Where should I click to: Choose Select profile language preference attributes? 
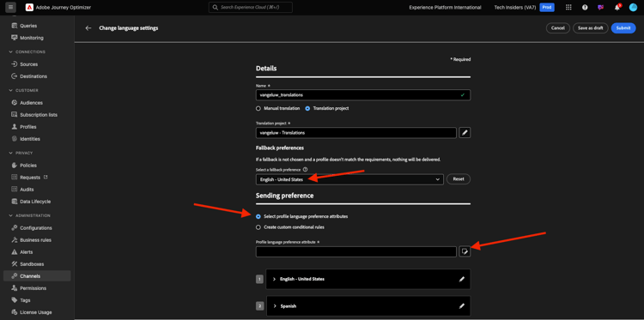258,216
